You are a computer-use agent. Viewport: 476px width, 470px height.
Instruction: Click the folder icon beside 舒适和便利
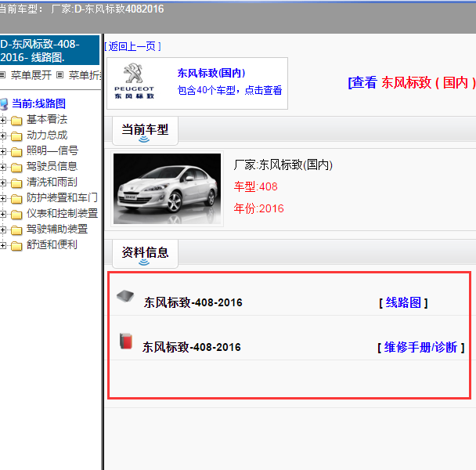(16, 245)
